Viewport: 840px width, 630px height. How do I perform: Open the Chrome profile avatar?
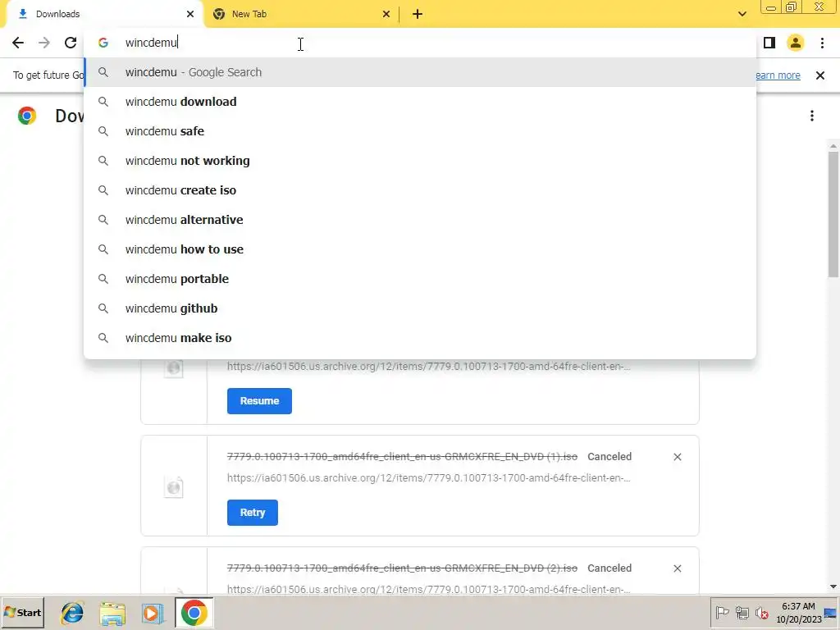click(x=796, y=43)
